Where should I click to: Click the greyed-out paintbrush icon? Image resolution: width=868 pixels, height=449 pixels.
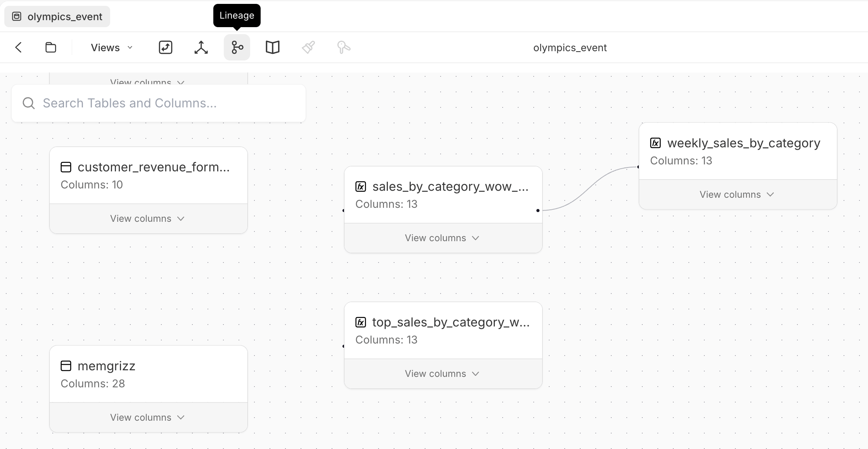pos(308,47)
